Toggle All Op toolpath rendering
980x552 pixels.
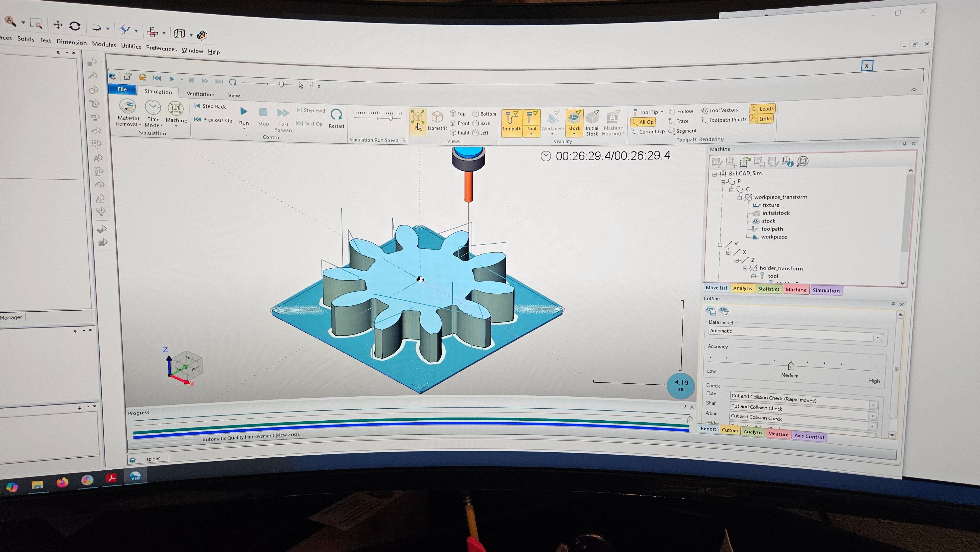pos(643,122)
